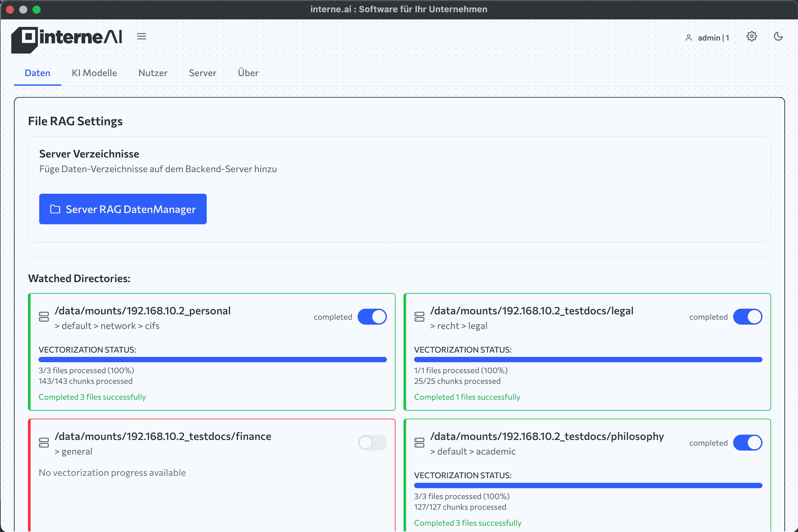The width and height of the screenshot is (798, 532).
Task: Disable the personal directory toggle
Action: pos(372,317)
